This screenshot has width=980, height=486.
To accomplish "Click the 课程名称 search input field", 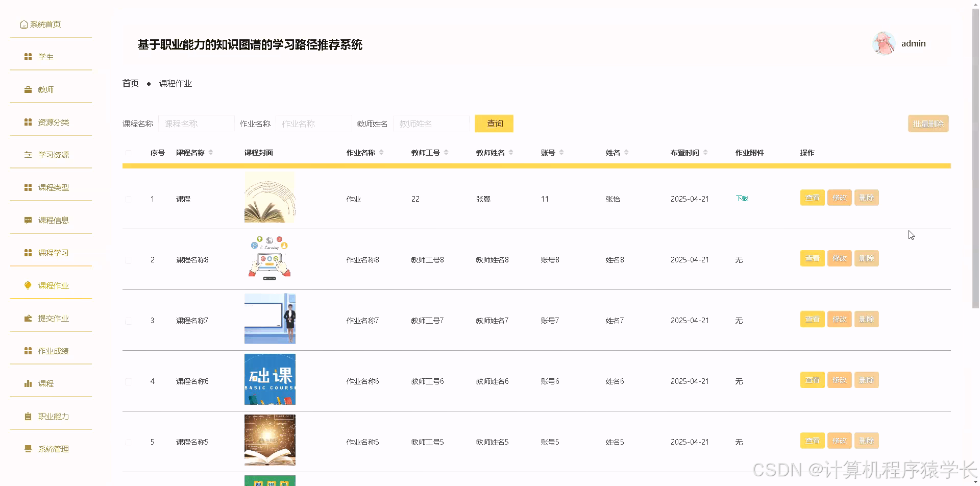I will (196, 123).
